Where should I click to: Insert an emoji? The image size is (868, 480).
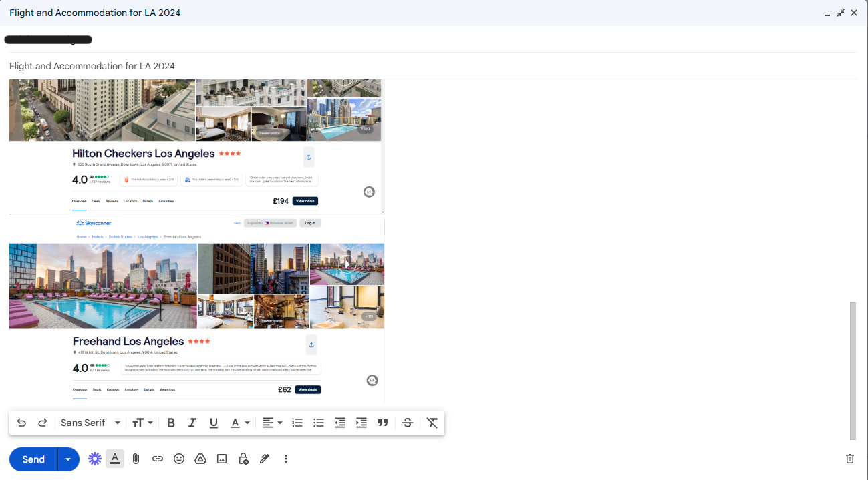(179, 459)
